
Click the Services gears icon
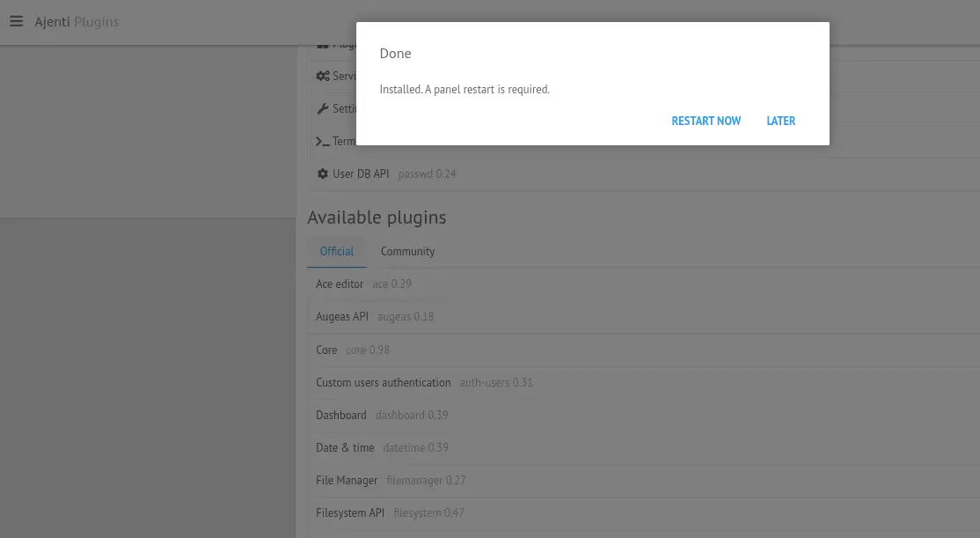(323, 76)
